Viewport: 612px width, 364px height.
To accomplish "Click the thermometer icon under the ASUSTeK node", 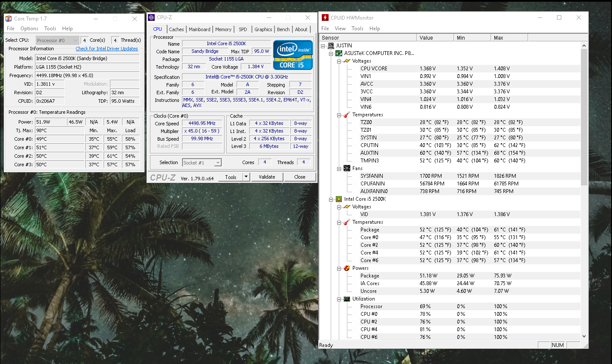I will 347,115.
